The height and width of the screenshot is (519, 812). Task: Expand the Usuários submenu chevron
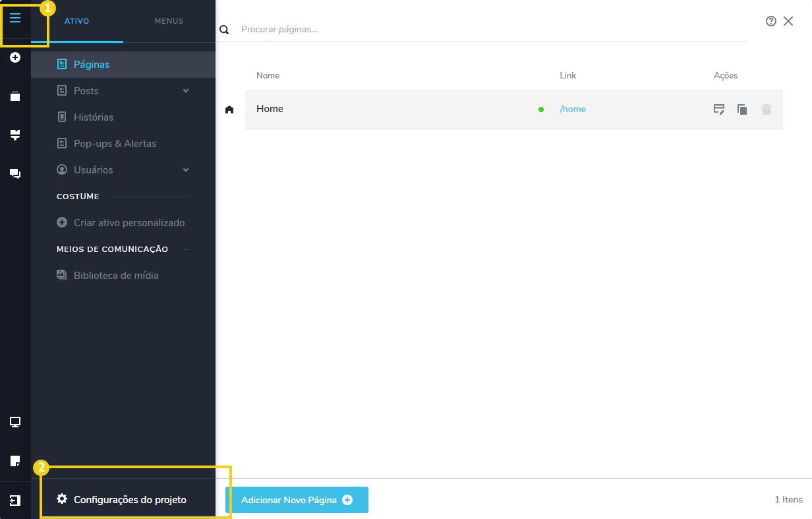(186, 170)
